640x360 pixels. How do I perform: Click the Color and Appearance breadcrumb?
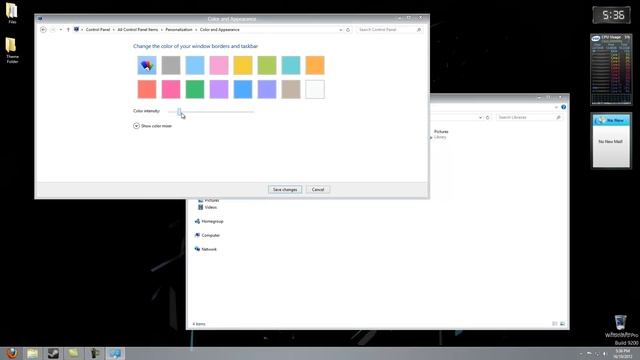coord(220,30)
